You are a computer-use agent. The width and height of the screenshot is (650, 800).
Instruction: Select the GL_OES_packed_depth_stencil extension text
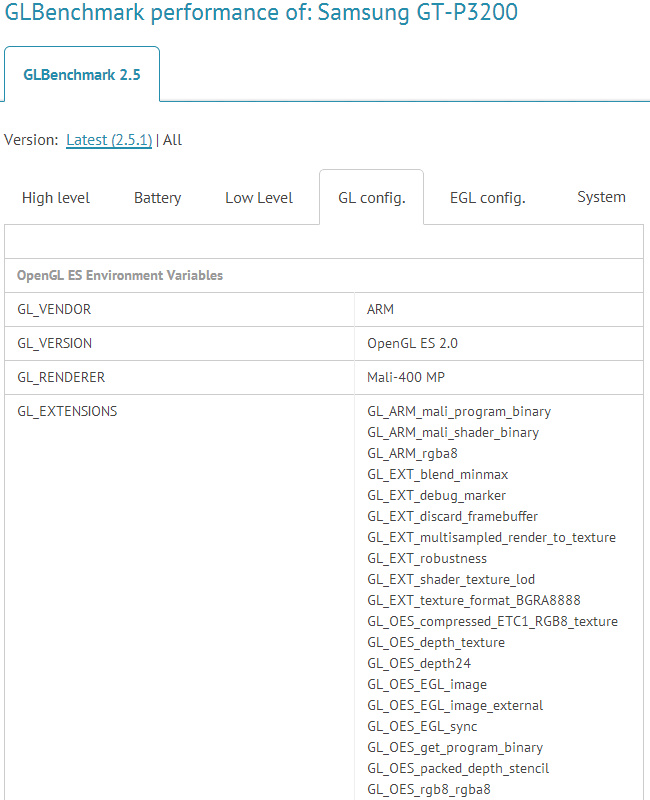tap(458, 768)
